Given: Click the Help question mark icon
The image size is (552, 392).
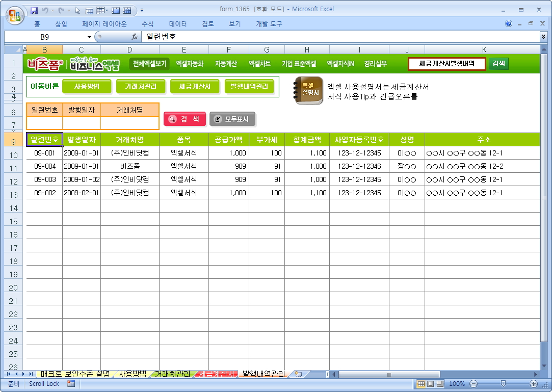Looking at the screenshot, I should (509, 24).
